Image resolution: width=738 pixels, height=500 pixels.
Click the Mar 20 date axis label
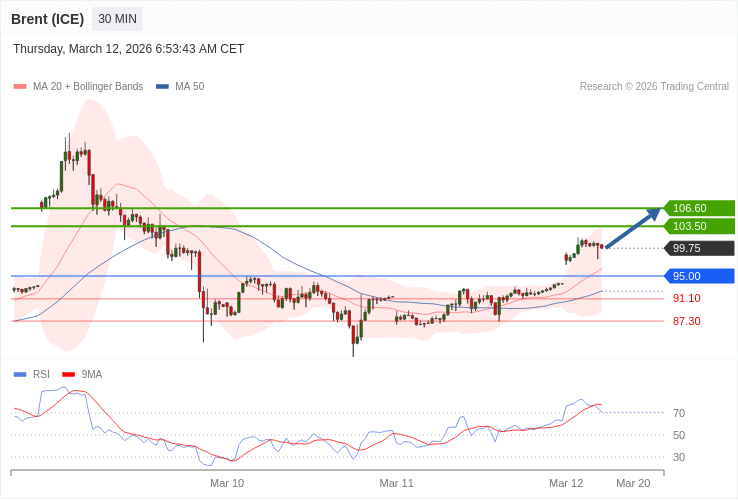point(633,483)
